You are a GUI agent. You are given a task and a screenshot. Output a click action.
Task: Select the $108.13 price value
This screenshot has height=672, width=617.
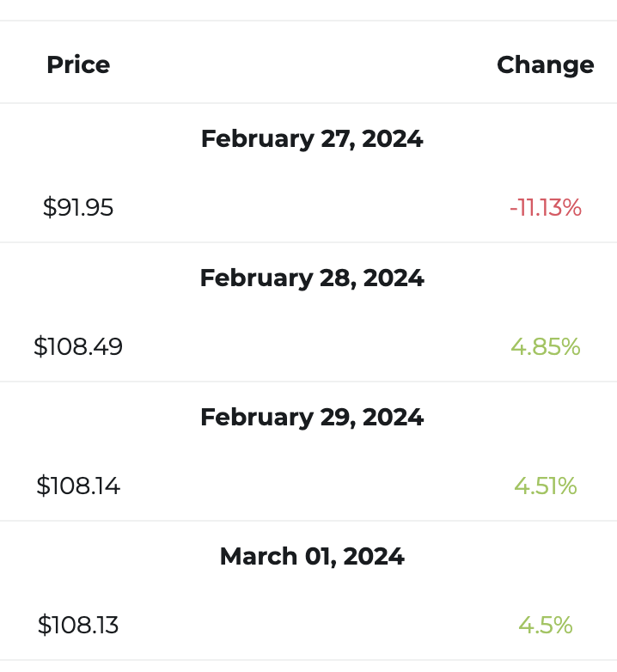coord(78,626)
